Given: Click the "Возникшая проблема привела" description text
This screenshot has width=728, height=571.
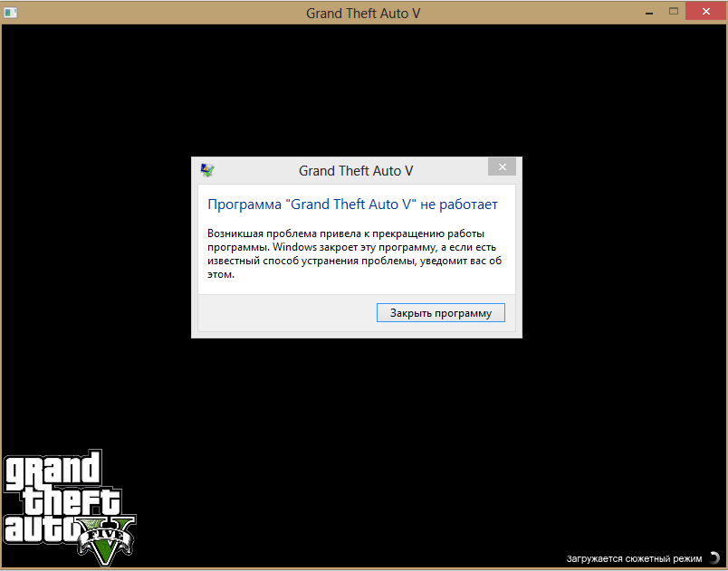Looking at the screenshot, I should click(355, 253).
